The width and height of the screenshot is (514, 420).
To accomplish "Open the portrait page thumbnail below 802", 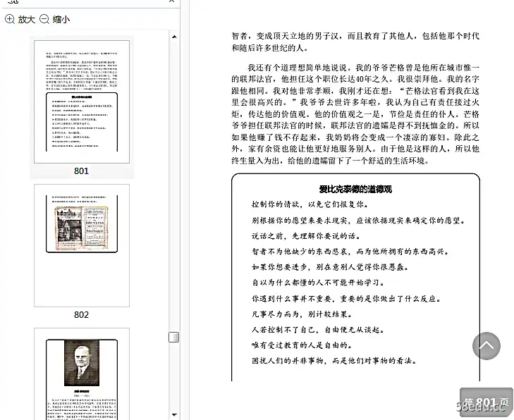I will (82, 373).
